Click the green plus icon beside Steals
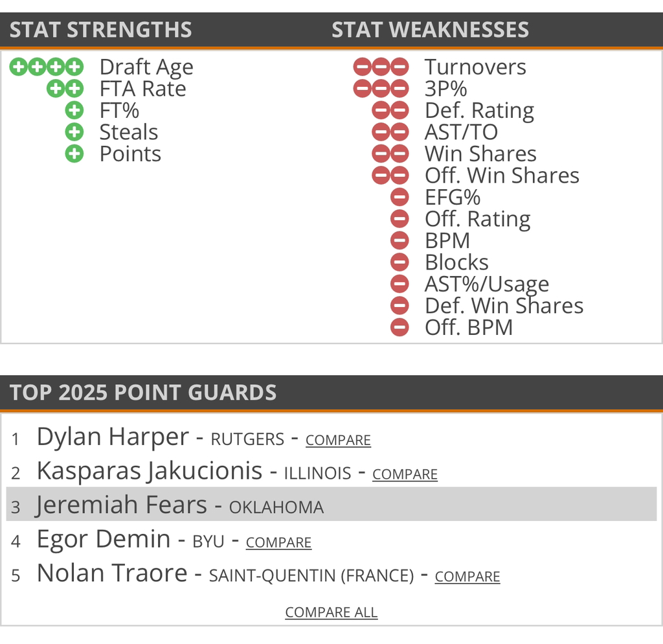This screenshot has height=644, width=663. coord(74,132)
